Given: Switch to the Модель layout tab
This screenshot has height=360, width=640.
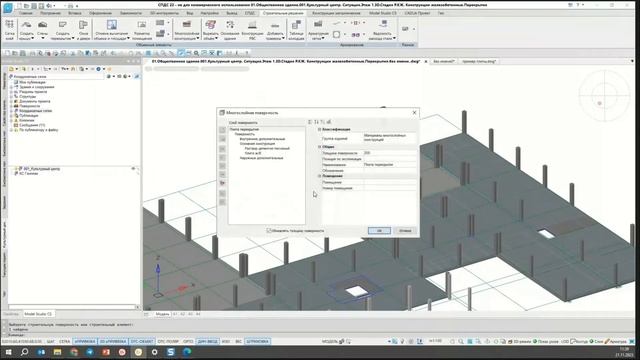Looking at the screenshot, I should click(x=162, y=314).
